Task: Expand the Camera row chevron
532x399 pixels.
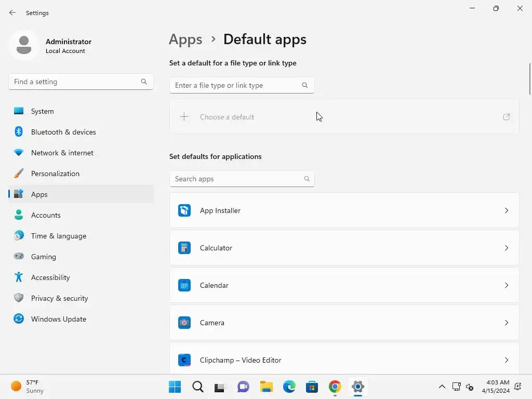Action: pyautogui.click(x=506, y=323)
